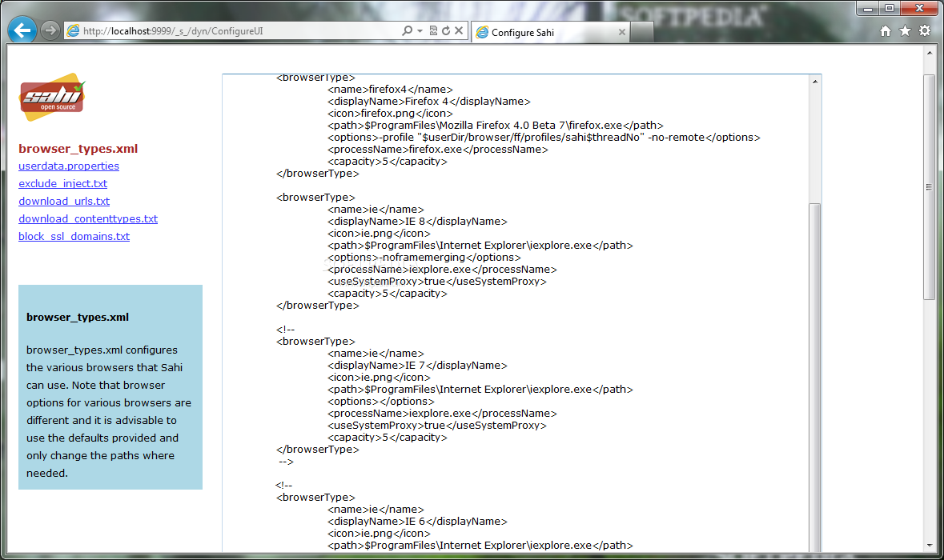Click the red browser_types.xml heading

[x=78, y=149]
